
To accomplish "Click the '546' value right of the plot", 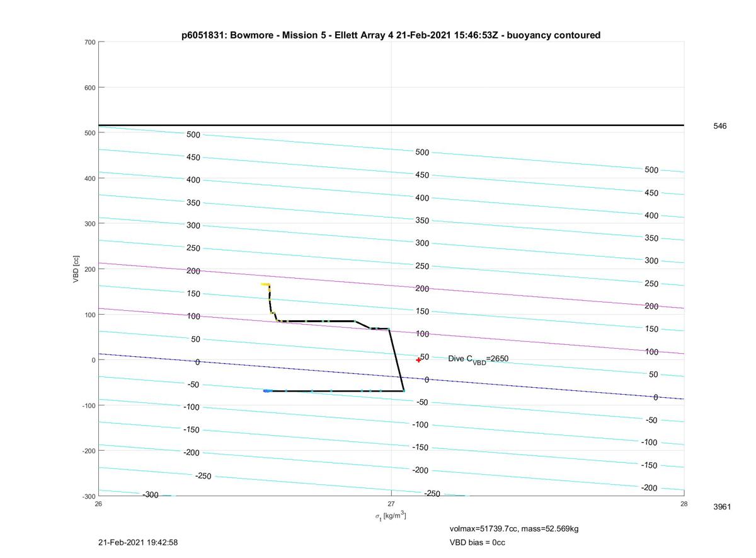I will [719, 126].
